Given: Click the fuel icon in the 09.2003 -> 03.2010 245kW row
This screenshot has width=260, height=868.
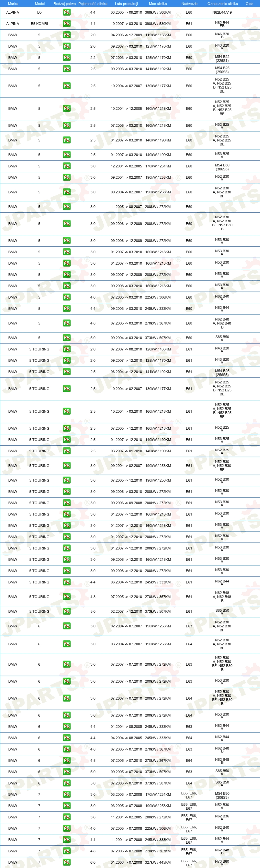Looking at the screenshot, I should pos(67,308).
